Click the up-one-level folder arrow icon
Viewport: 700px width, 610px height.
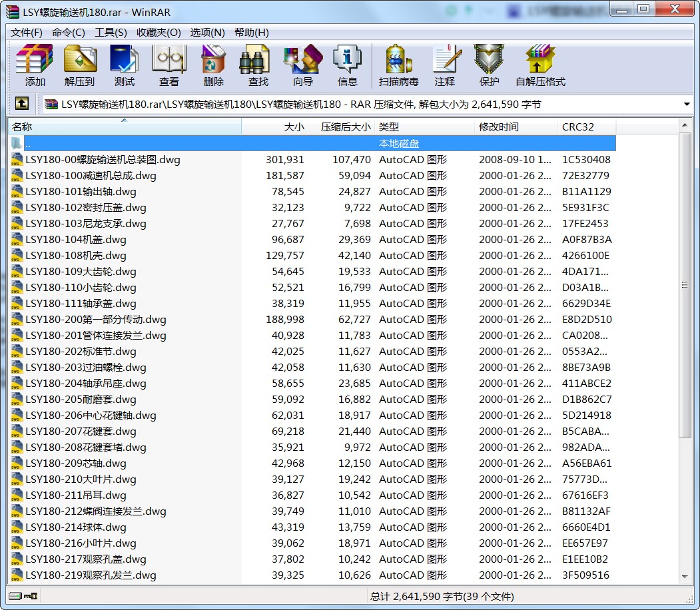[x=22, y=103]
